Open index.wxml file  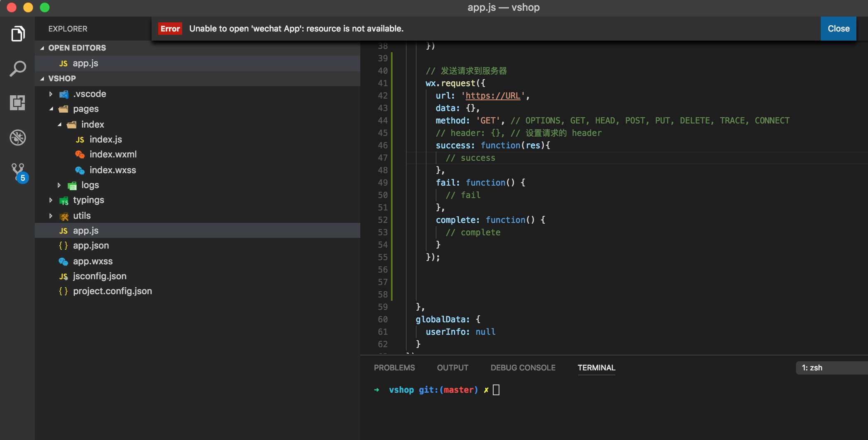tap(113, 155)
